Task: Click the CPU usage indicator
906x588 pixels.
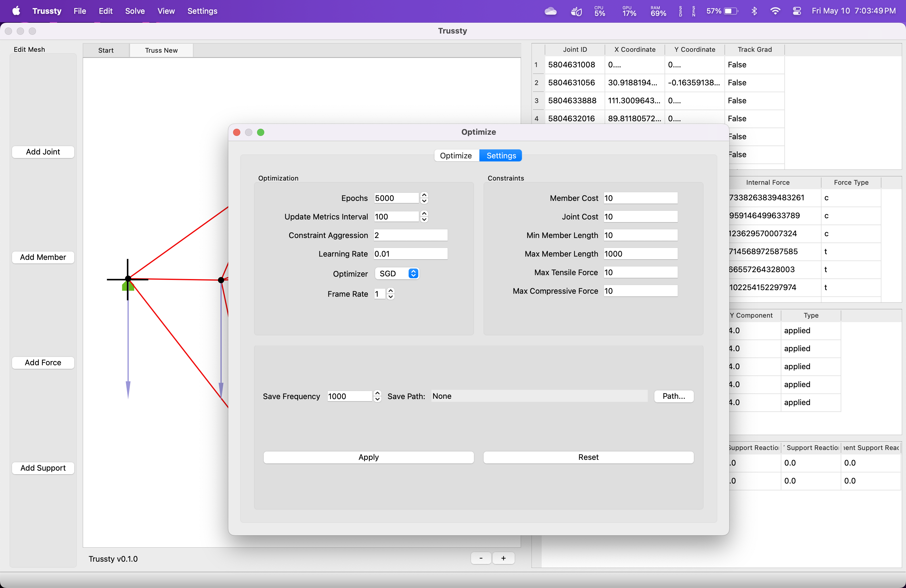Action: point(600,11)
